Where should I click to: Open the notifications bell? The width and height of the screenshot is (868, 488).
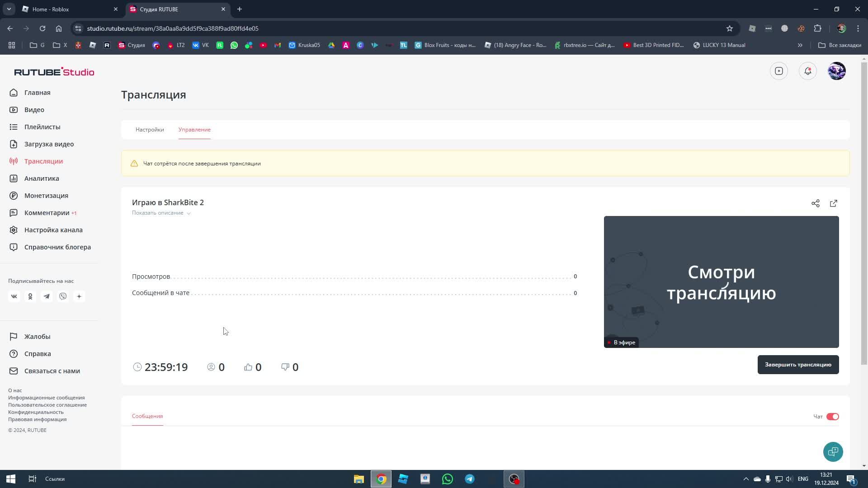[807, 71]
